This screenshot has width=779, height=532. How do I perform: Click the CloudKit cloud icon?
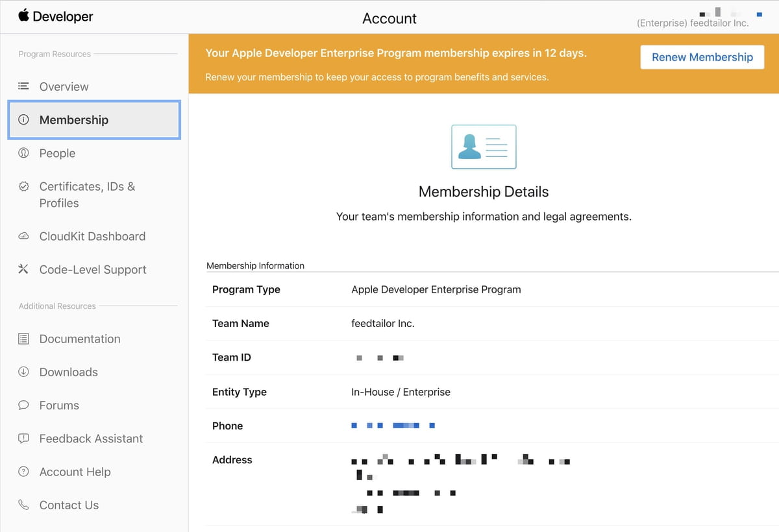click(x=23, y=236)
